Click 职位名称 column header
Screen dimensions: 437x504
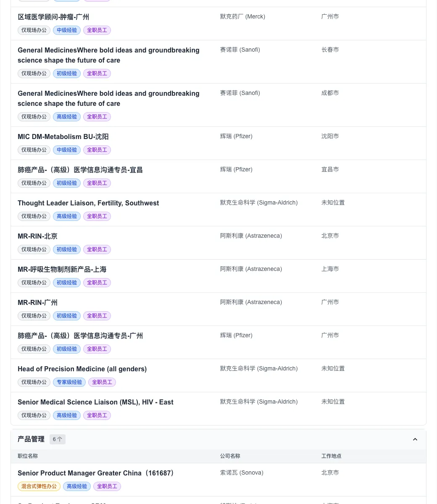[28, 456]
